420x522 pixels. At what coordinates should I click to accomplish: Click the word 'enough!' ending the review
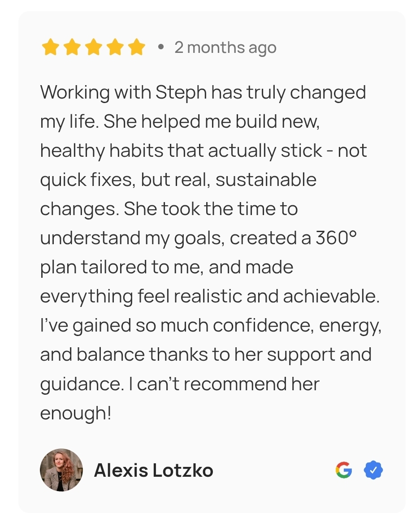(76, 414)
